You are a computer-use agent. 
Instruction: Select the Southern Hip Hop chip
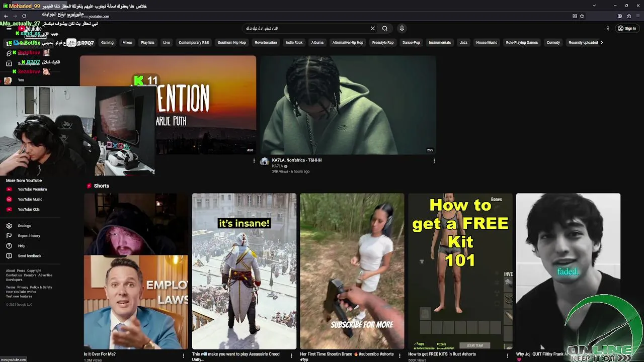231,43
